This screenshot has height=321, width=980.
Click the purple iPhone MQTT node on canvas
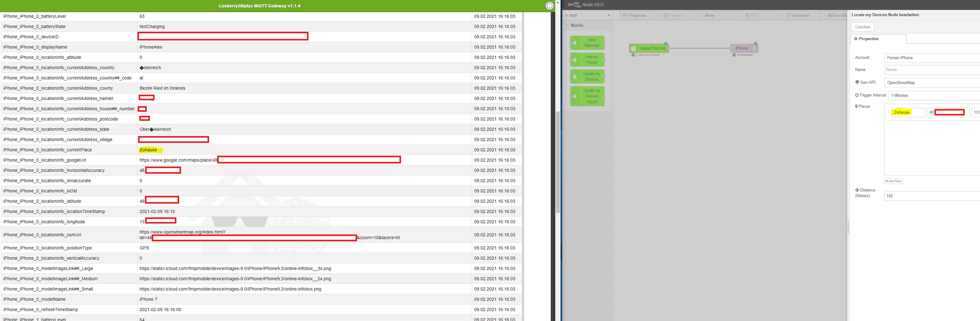pos(744,48)
